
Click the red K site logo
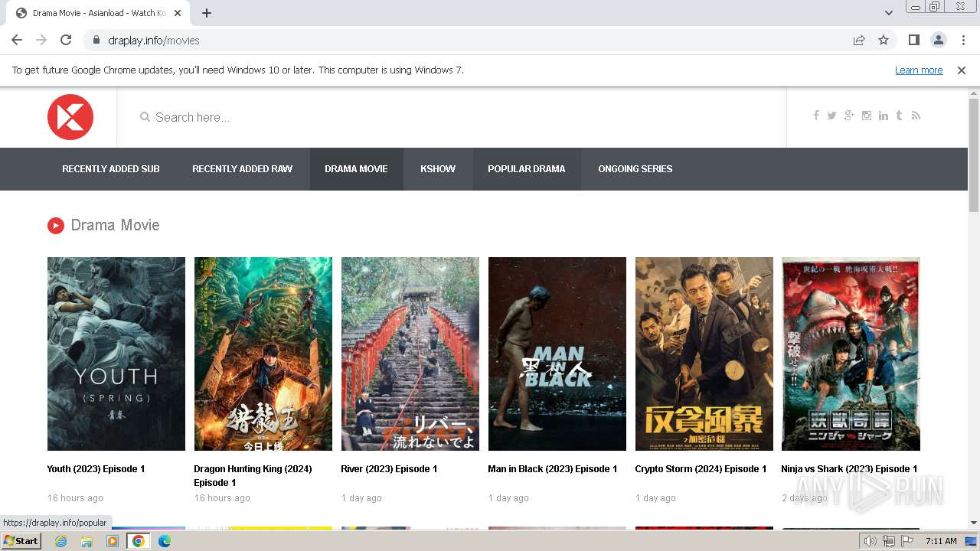[70, 117]
